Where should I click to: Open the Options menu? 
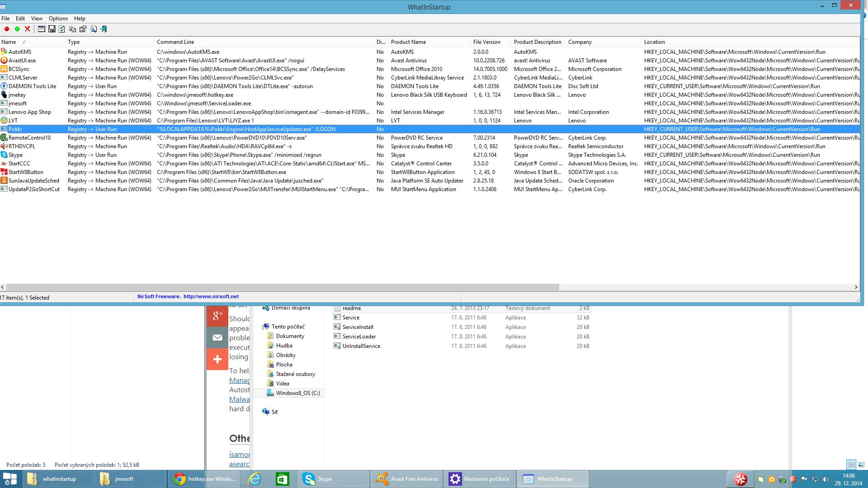[x=58, y=19]
